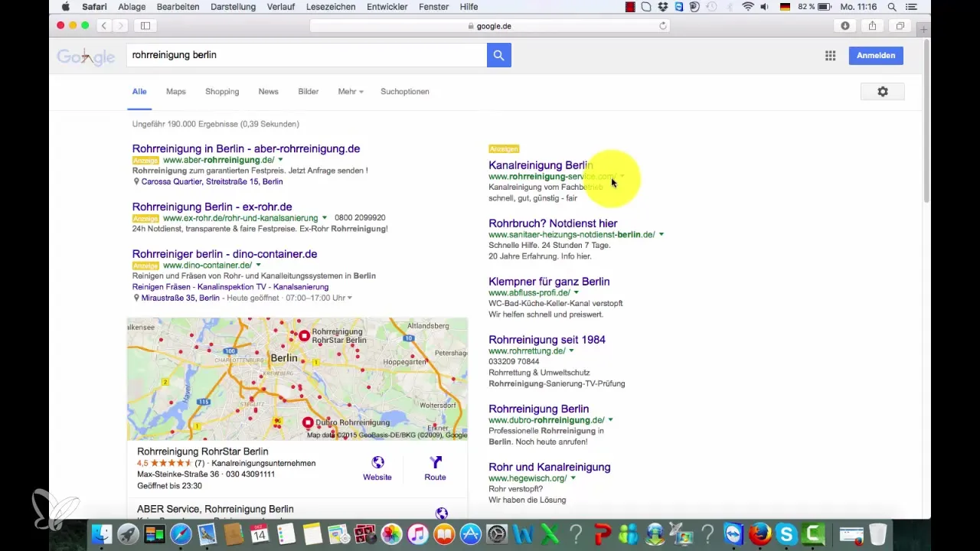This screenshot has height=551, width=980.
Task: Show all tabs overview in Safari
Action: (x=900, y=25)
